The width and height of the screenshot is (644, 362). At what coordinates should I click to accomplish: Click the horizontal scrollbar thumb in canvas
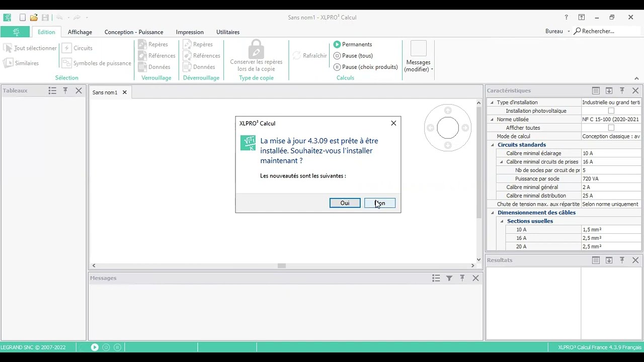282,265
